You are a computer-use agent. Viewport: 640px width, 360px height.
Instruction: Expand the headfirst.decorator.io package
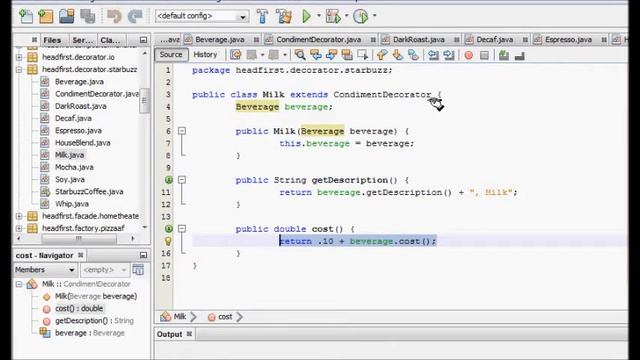coord(19,57)
